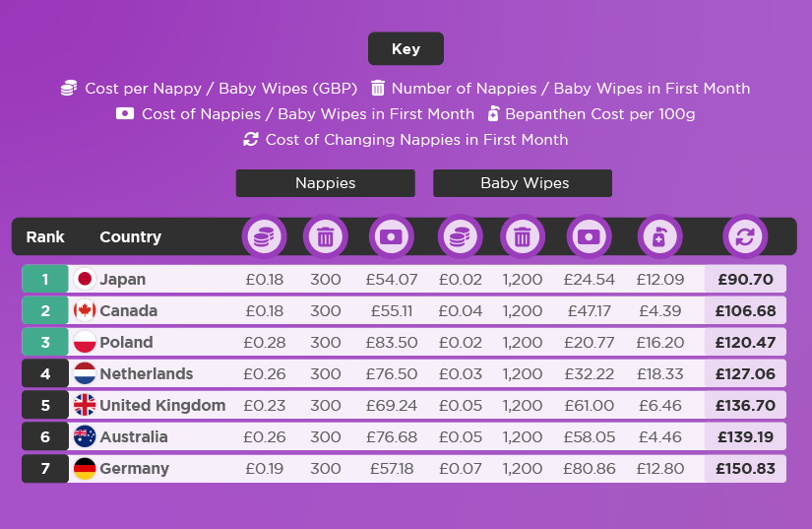Click the Canada flag icon
The height and width of the screenshot is (529, 812).
coord(85,310)
